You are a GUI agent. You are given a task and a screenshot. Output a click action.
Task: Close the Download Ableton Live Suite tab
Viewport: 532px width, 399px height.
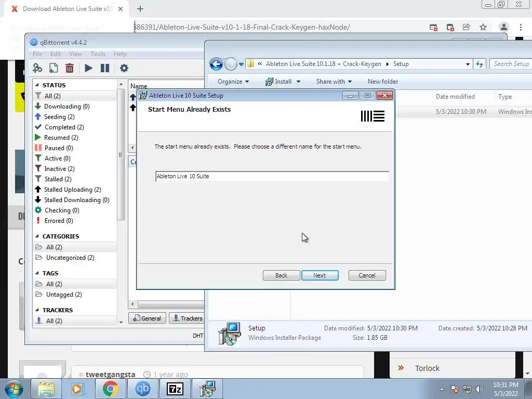pos(121,9)
